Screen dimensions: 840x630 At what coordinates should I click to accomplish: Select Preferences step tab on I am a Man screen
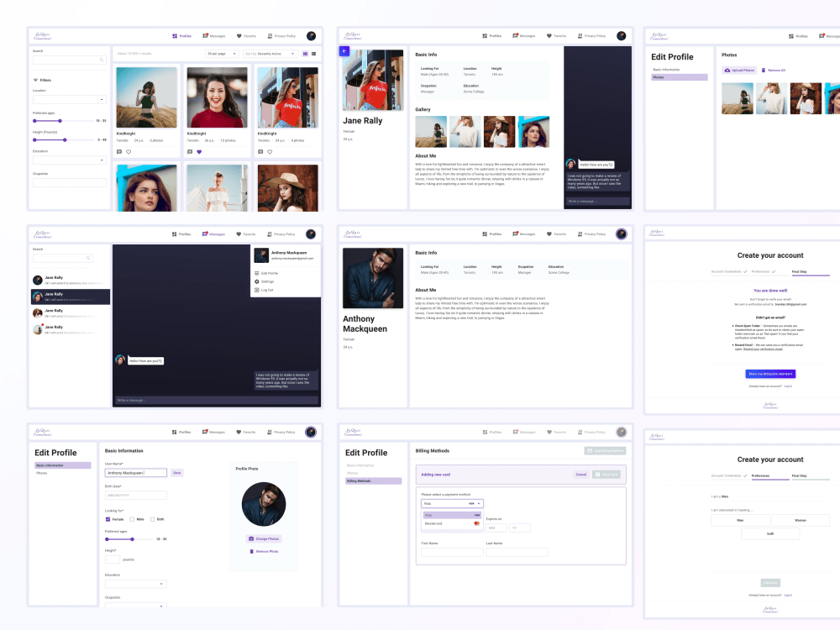[x=769, y=476]
